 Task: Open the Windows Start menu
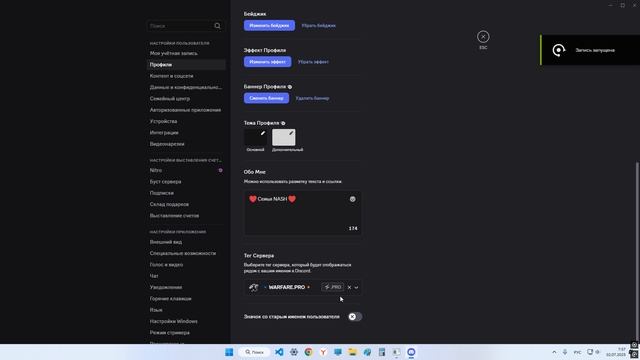coord(229,352)
